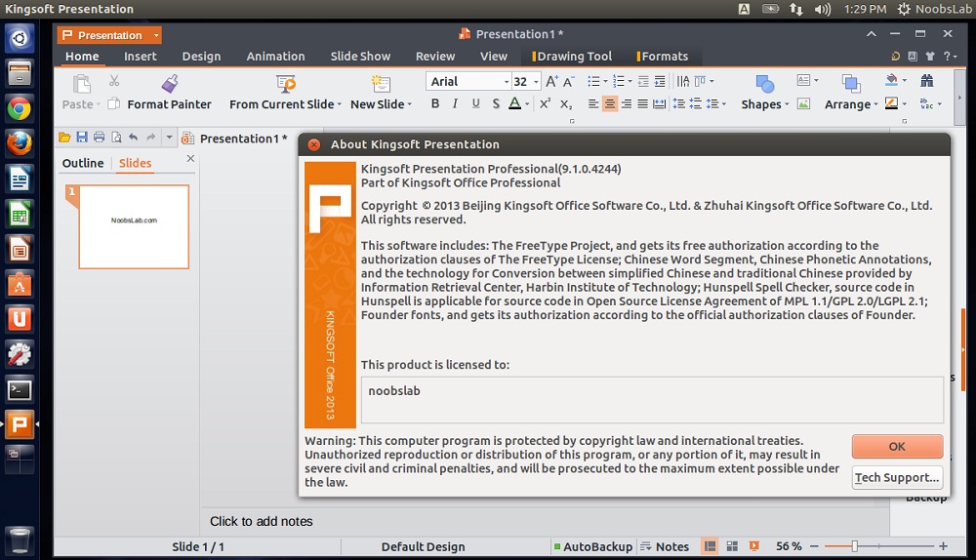
Task: Toggle text Shadow formatting
Action: [496, 104]
